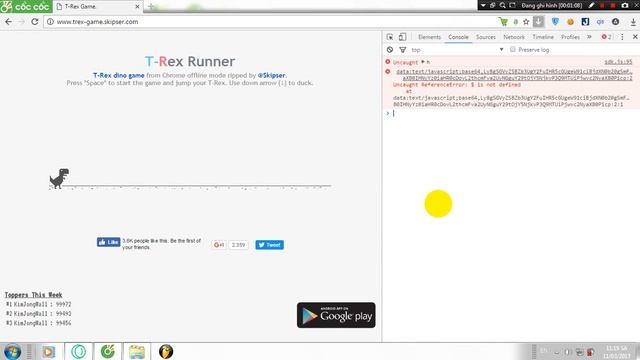Open the Coc Coc browser logo menu
The height and width of the screenshot is (360, 640).
[x=25, y=7]
